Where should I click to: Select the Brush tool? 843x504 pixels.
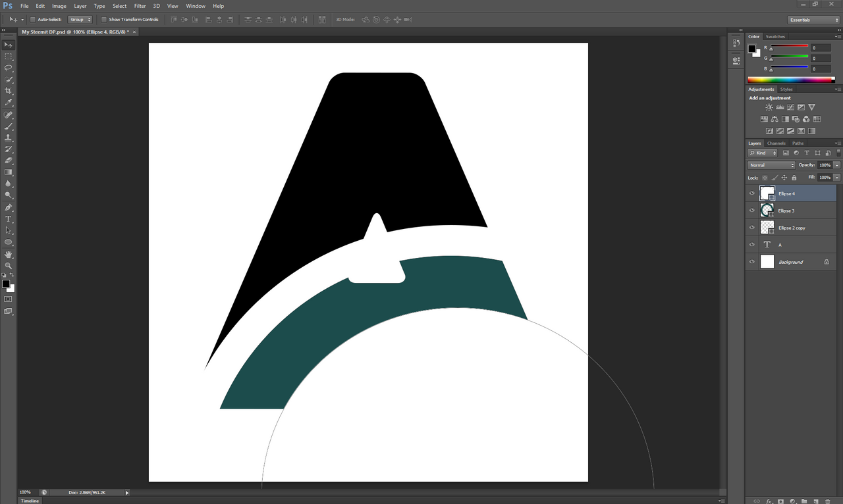tap(9, 126)
